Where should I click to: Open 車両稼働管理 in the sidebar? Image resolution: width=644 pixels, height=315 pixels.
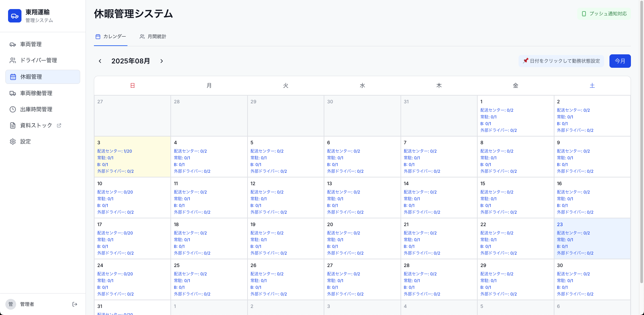pos(43,93)
